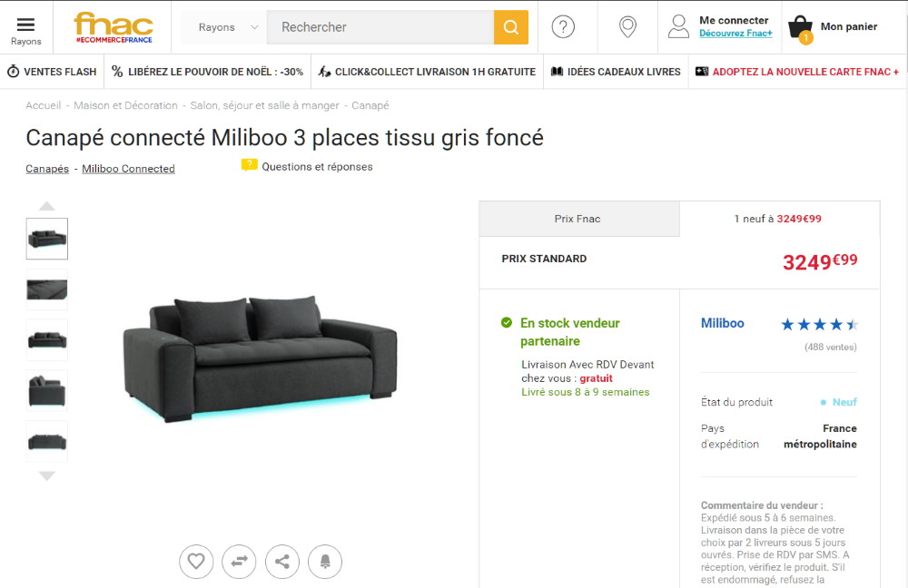Switch to the Prix Fnac tab

(x=579, y=219)
